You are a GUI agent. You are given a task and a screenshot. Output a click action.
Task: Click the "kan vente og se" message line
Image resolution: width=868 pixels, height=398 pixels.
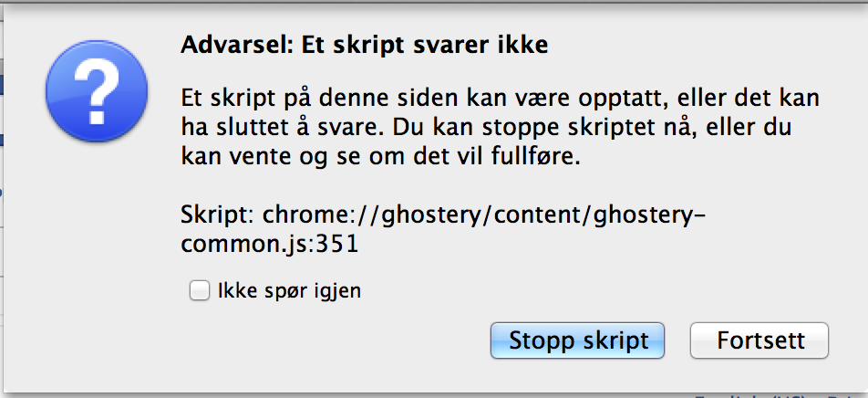click(380, 158)
